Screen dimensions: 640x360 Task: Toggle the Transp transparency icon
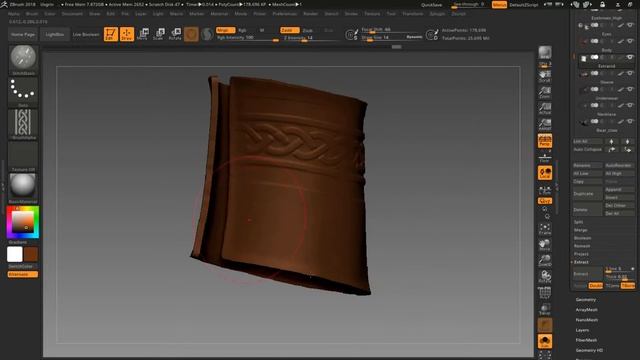pyautogui.click(x=545, y=309)
